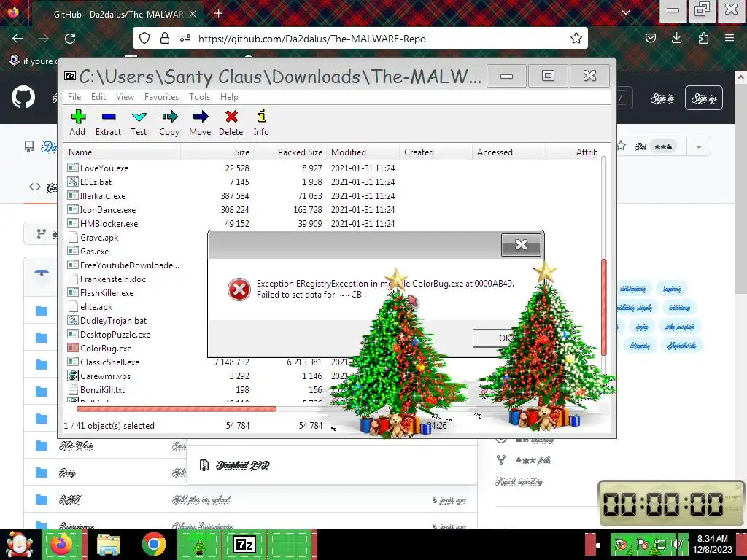747x560 pixels.
Task: Select IconDance.exe
Action: click(108, 209)
